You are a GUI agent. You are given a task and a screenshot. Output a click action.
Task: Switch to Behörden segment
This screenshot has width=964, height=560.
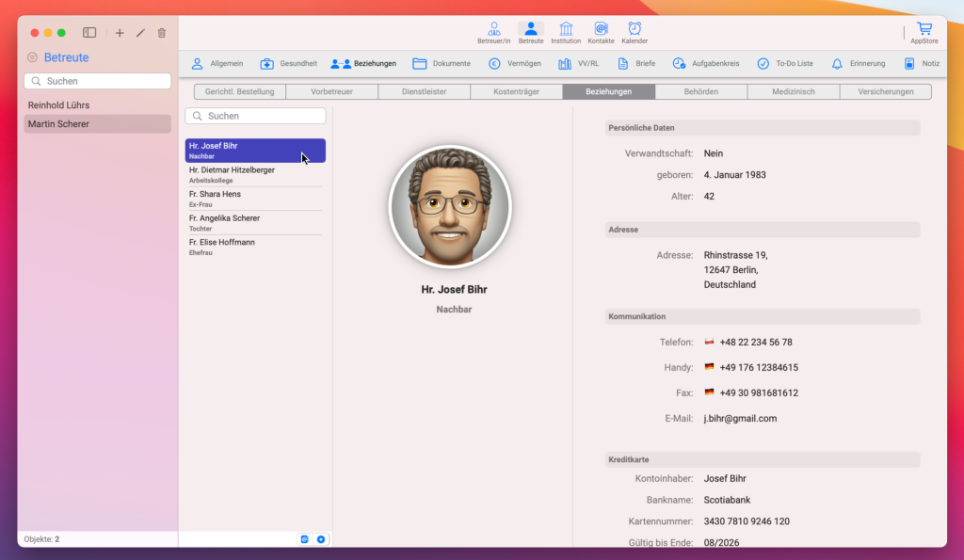click(700, 91)
